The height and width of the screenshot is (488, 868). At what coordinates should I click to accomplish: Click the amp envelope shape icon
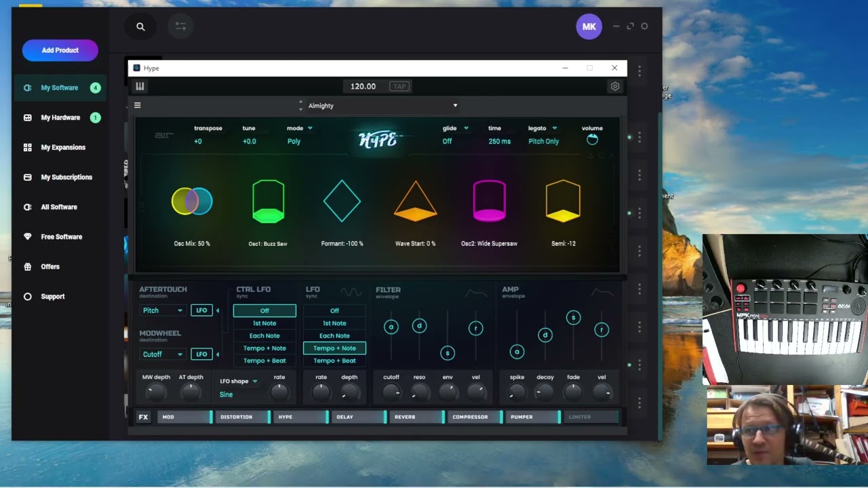(x=602, y=293)
